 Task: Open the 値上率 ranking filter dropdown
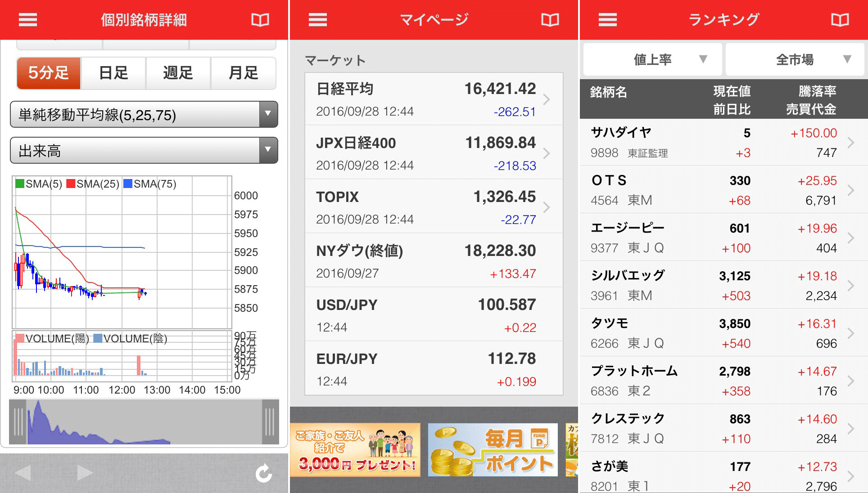pyautogui.click(x=652, y=59)
